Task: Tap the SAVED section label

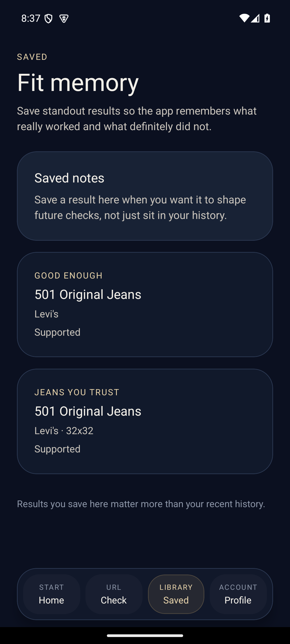Action: pyautogui.click(x=32, y=57)
